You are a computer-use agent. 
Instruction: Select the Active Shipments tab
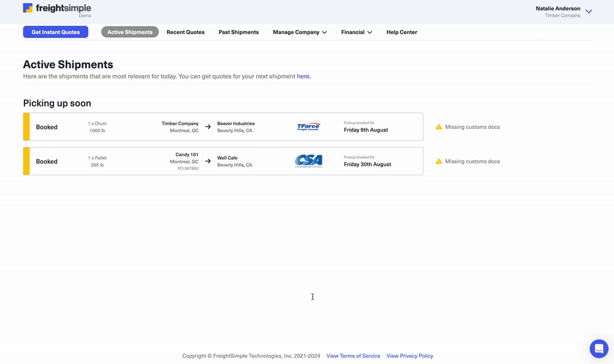point(130,32)
